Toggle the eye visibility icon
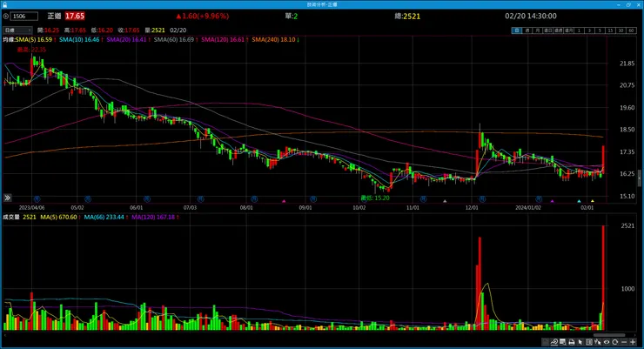The height and width of the screenshot is (349, 644). (607, 342)
